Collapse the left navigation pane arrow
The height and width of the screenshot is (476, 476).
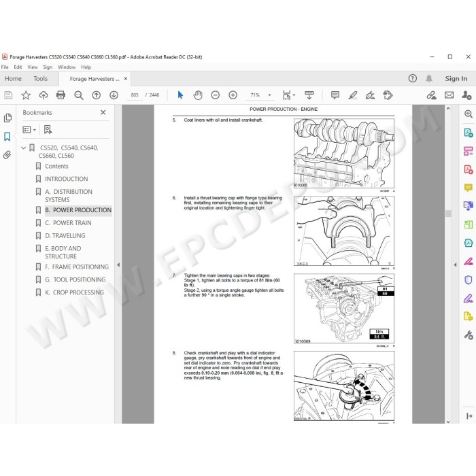pos(118,265)
